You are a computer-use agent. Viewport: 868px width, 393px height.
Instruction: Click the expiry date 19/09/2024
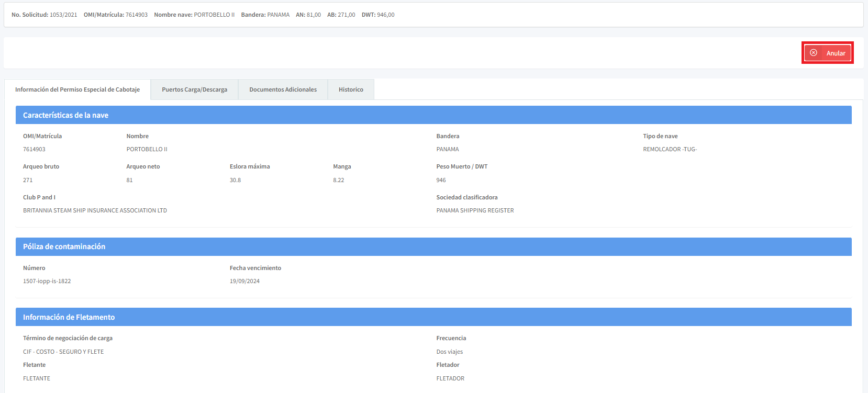tap(244, 281)
